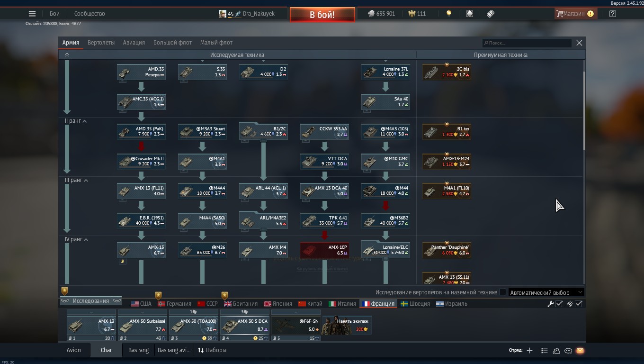Switch to Bas rang preset

coord(138,350)
